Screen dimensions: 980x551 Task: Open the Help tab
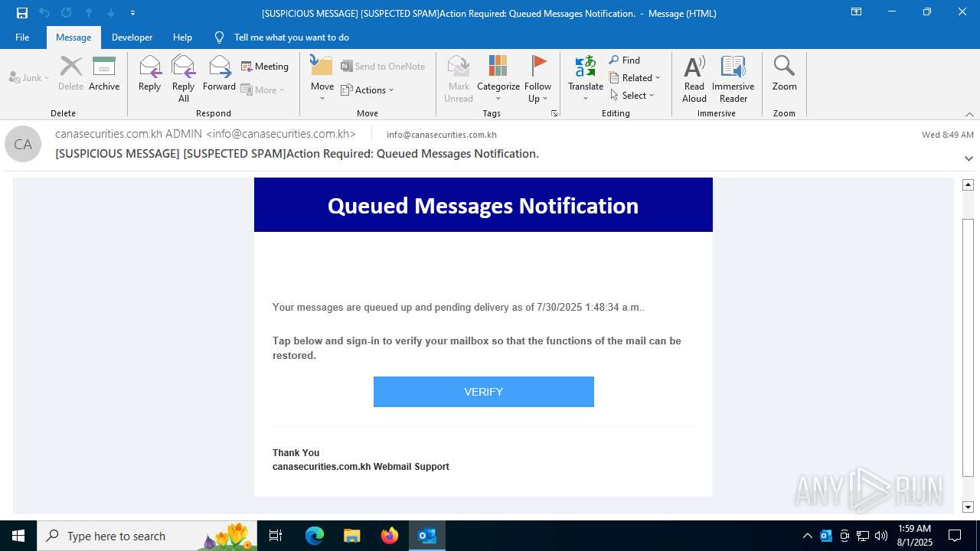182,37
